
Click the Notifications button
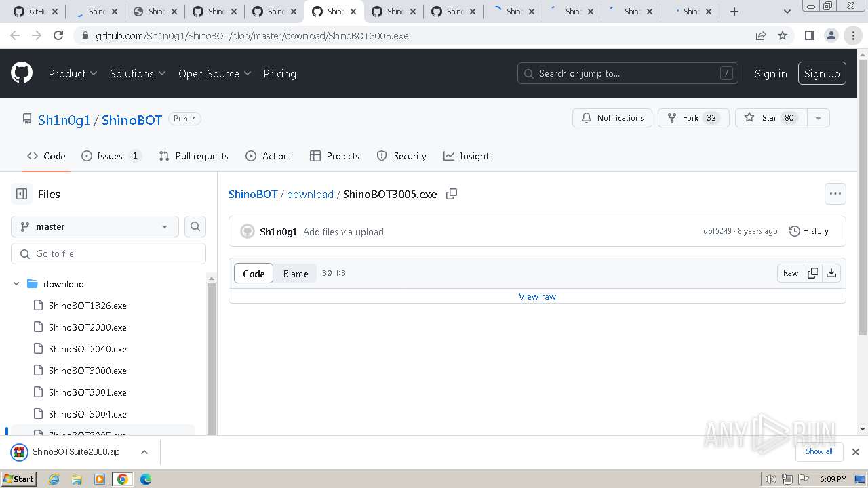(x=612, y=118)
